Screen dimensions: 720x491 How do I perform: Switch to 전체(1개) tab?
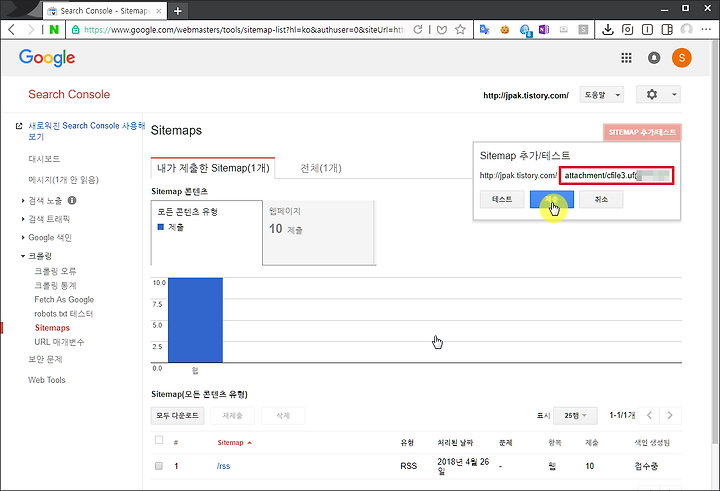coord(321,168)
